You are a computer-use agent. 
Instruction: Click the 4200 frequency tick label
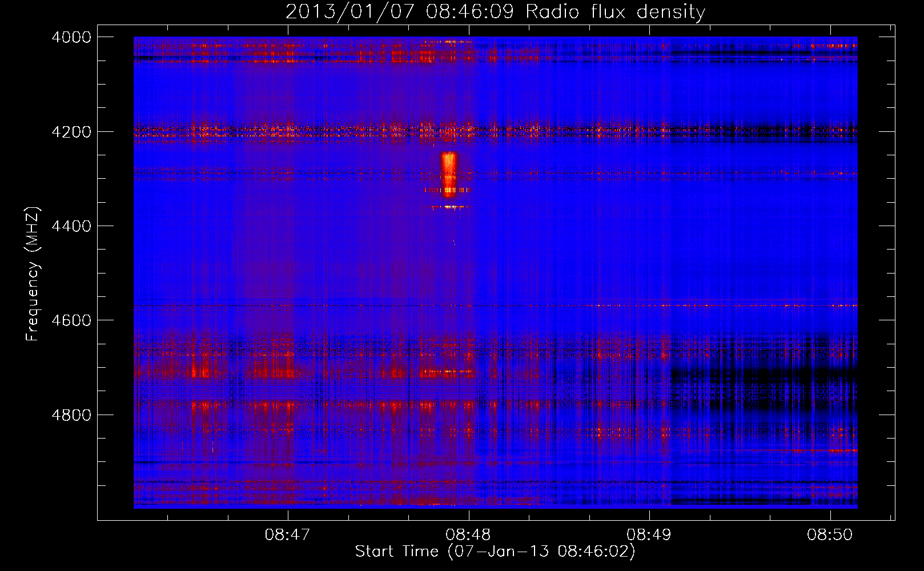71,132
